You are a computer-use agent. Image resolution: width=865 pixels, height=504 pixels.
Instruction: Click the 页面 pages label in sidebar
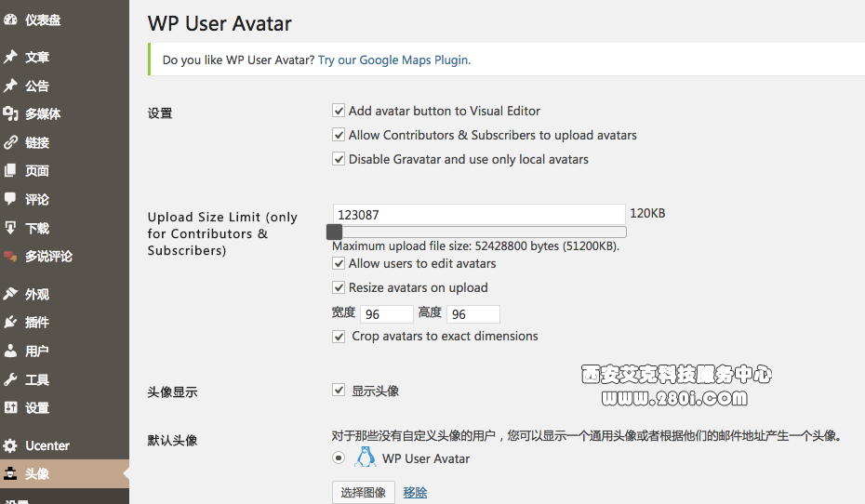coord(37,171)
